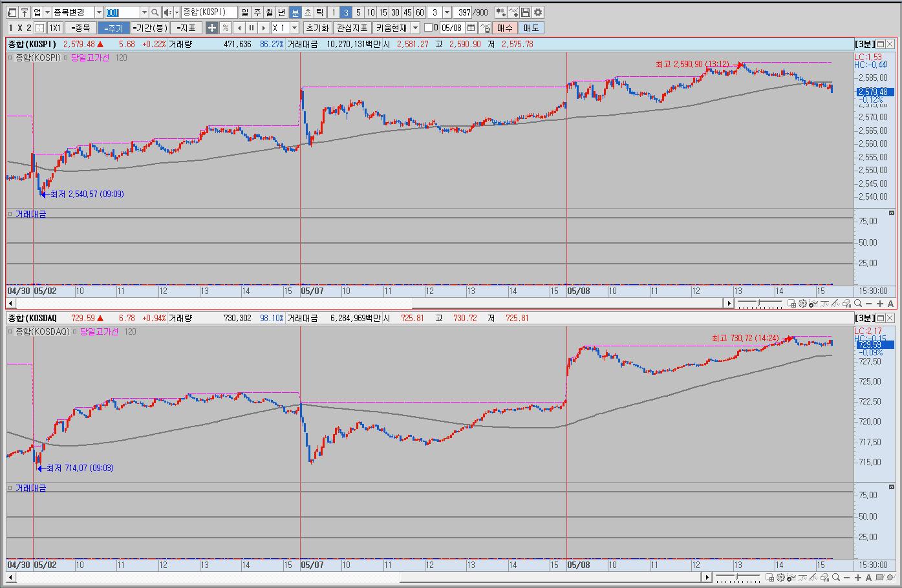Viewport: 902px width, 588px height.
Task: Pause chart replay with the pause button
Action: (251, 28)
